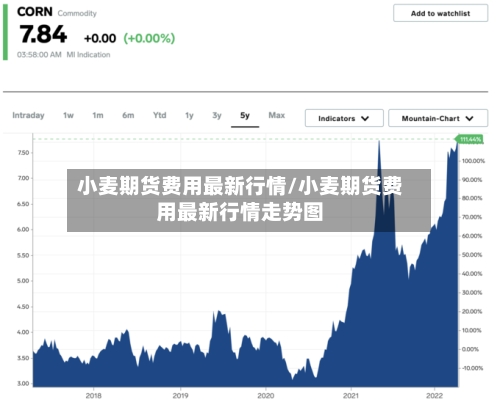Viewport: 500px width, 402px height.
Task: Switch to the 3y time range
Action: tap(217, 115)
